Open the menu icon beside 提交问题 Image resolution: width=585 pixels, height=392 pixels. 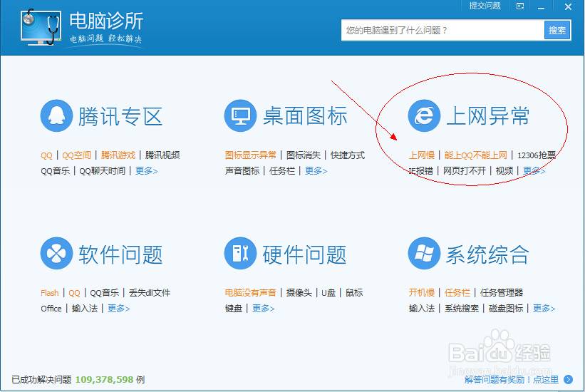click(x=520, y=6)
